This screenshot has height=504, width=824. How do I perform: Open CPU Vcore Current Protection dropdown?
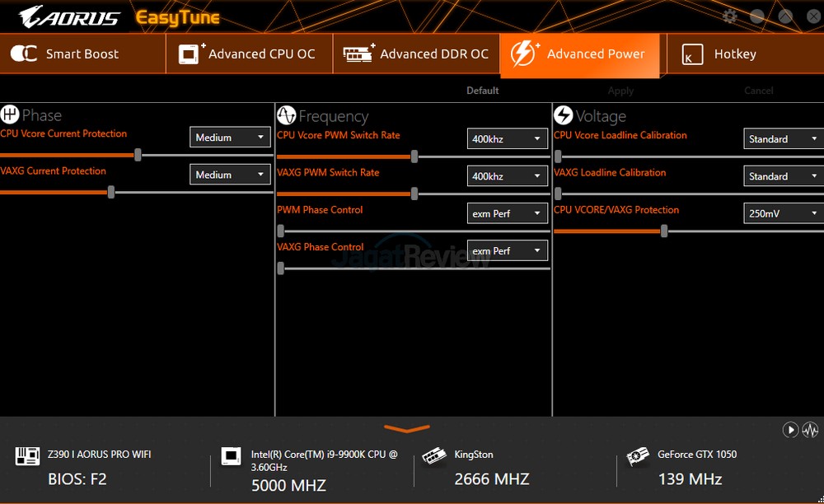tap(231, 138)
